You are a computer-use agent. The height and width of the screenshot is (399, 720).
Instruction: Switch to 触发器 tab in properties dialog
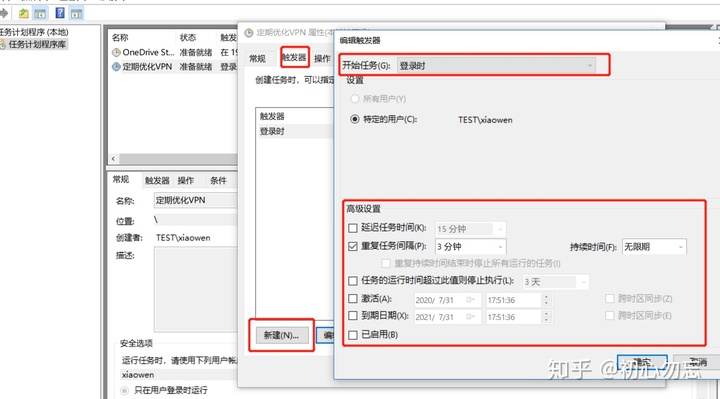[294, 57]
